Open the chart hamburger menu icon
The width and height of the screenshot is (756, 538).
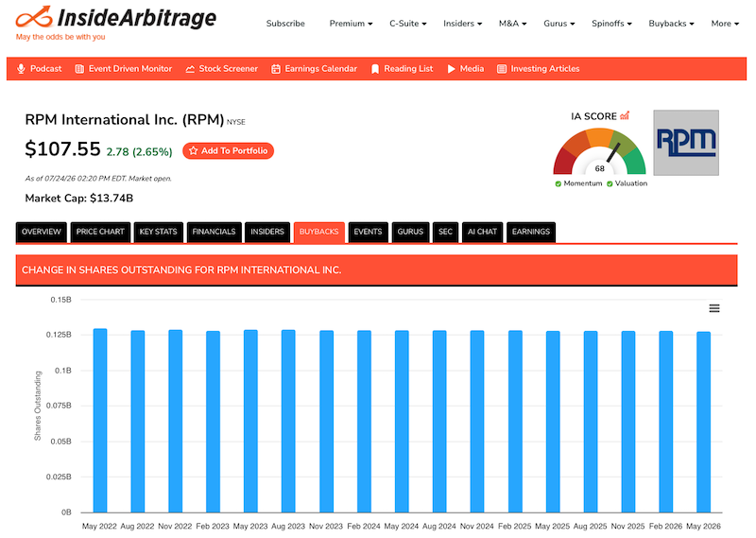(714, 308)
